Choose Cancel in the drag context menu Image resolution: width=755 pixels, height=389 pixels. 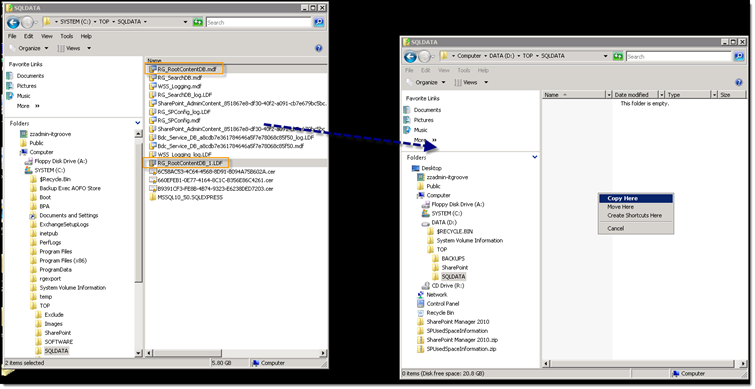coord(636,229)
